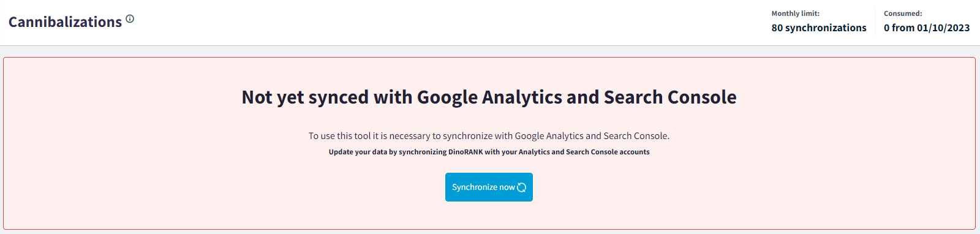Viewport: 980px width, 234px height.
Task: Click the bold Update your data line
Action: (x=489, y=152)
